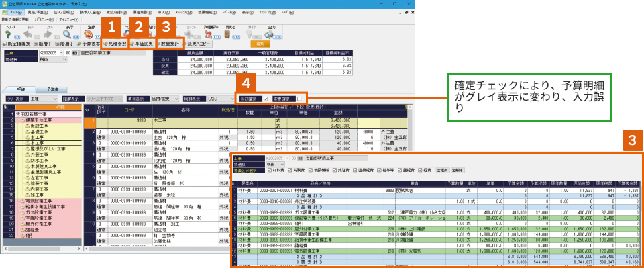
Task: Open the ツリー表示 dropdown set to 工種
Action: (x=44, y=99)
